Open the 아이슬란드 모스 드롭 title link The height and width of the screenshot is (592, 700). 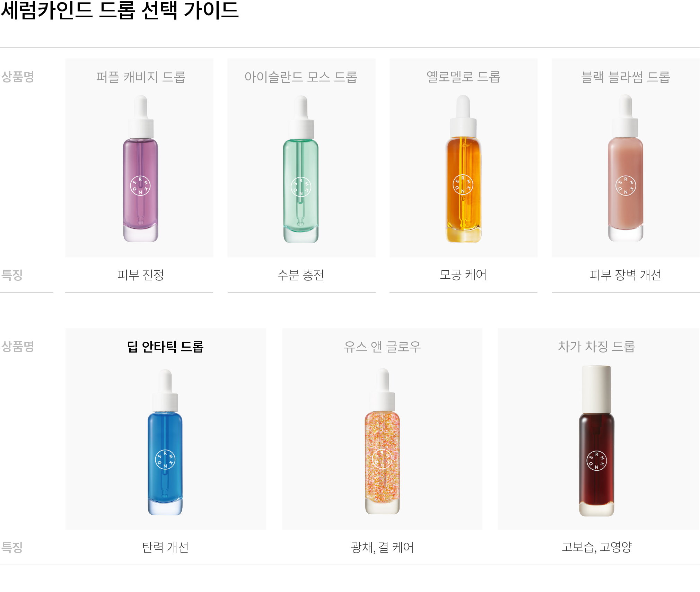[x=301, y=77]
